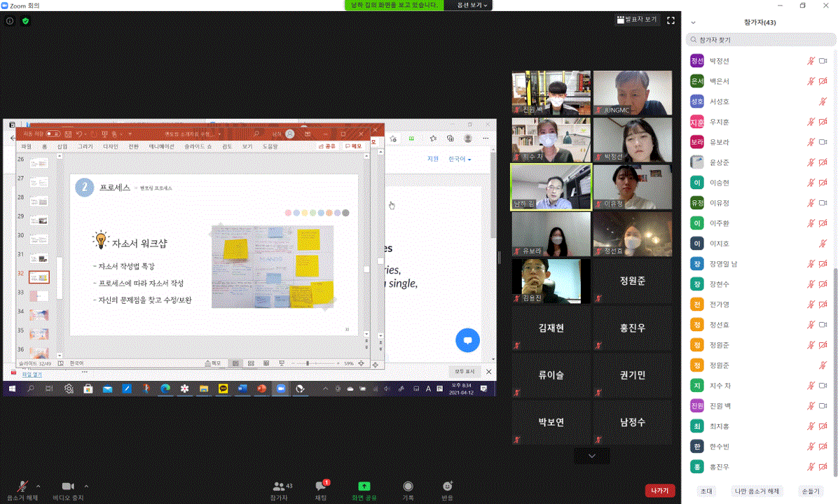Switch to reading view in status bar
838x504 pixels.
pos(266,363)
